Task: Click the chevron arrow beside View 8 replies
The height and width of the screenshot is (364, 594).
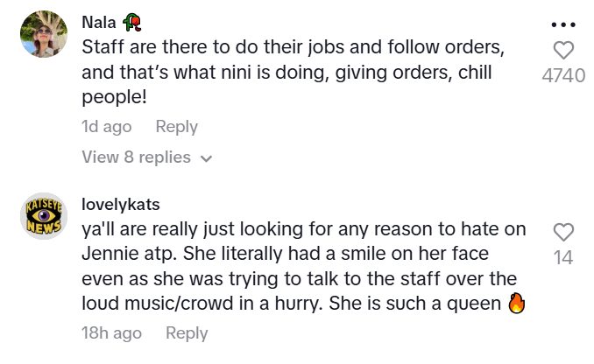Action: (207, 158)
